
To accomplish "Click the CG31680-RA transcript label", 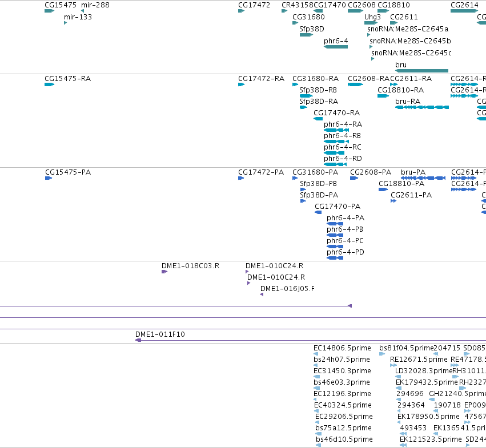I will tap(315, 79).
